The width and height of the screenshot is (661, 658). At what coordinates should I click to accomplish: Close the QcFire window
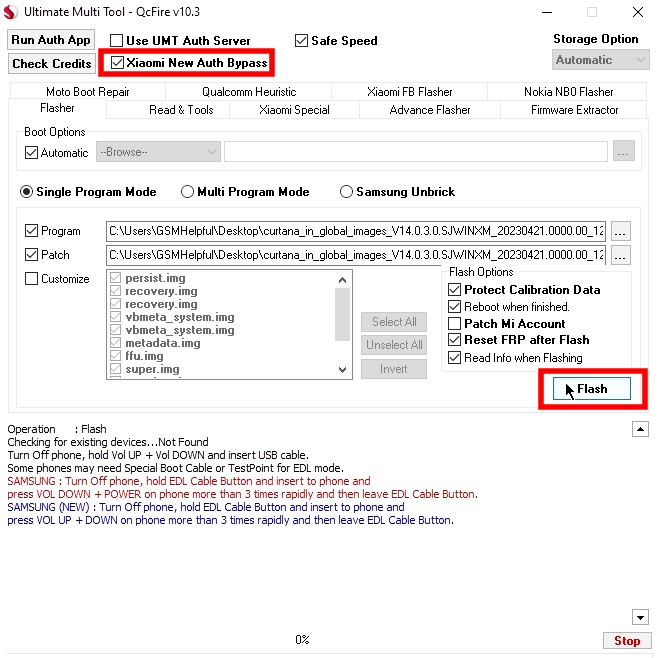tap(638, 12)
